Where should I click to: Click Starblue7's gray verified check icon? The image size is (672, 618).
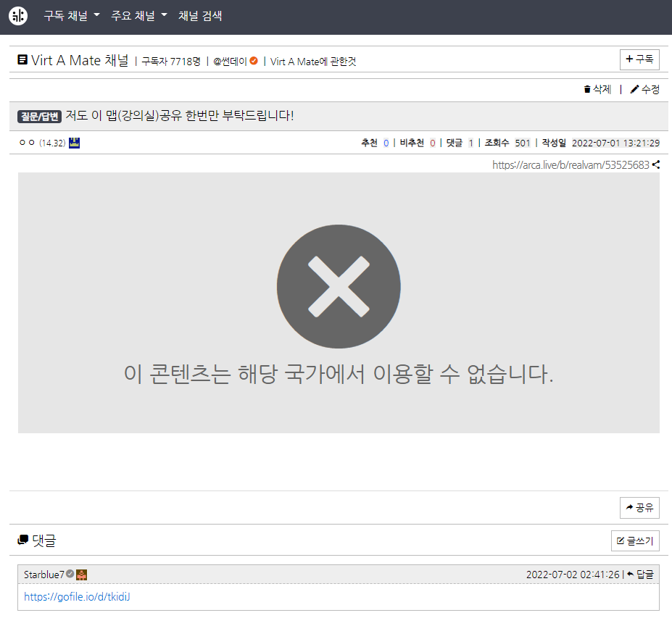pyautogui.click(x=70, y=574)
